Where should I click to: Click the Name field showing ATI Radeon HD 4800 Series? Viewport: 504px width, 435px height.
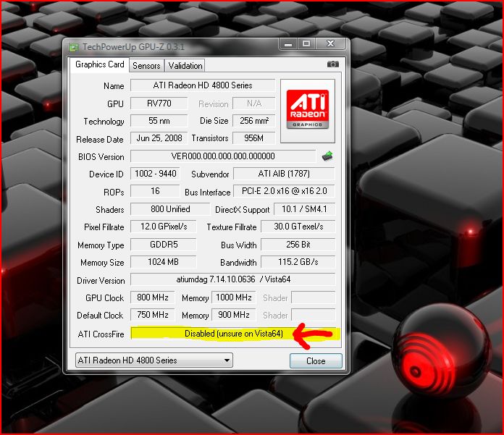203,85
